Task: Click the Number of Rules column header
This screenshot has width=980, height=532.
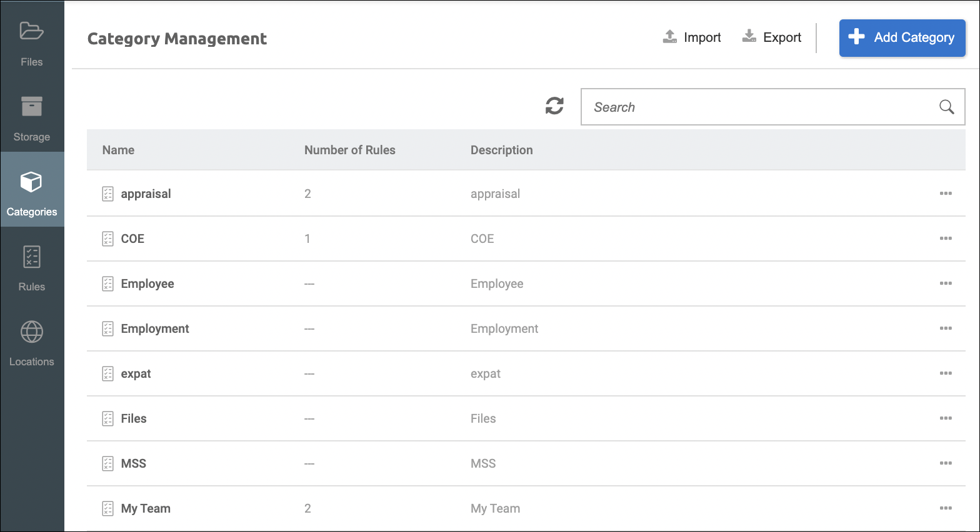Action: point(349,150)
